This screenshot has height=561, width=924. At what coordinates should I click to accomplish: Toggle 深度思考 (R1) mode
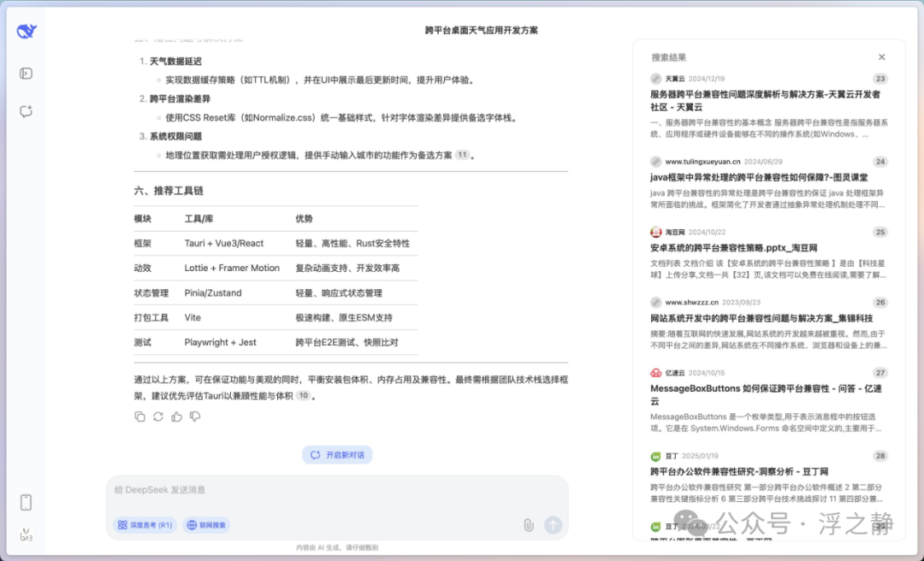click(x=145, y=525)
